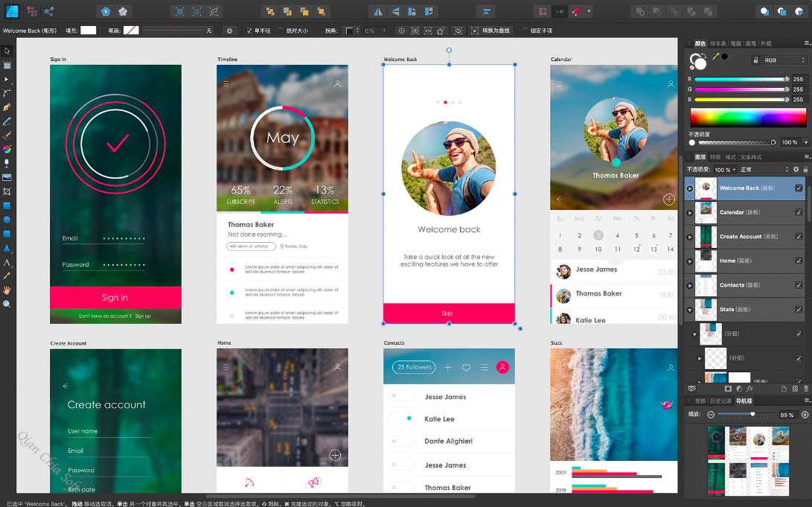Hide the Contacts layer
Screen dimensions: 812x507
pos(799,285)
